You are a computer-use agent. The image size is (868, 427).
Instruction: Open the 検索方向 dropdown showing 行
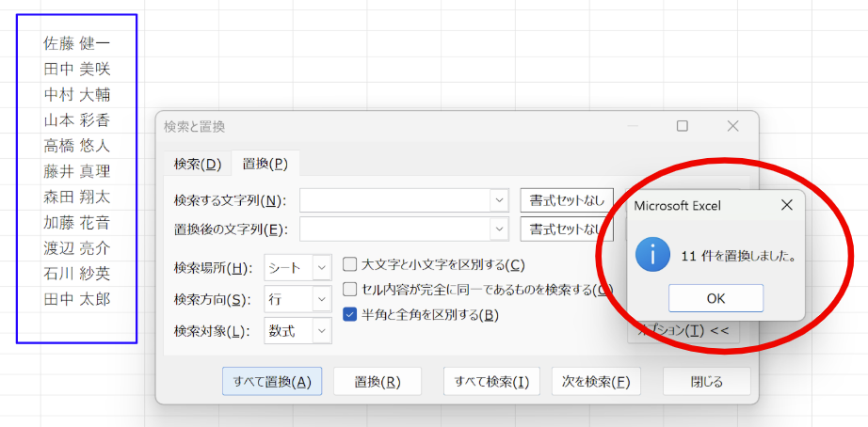point(297,299)
